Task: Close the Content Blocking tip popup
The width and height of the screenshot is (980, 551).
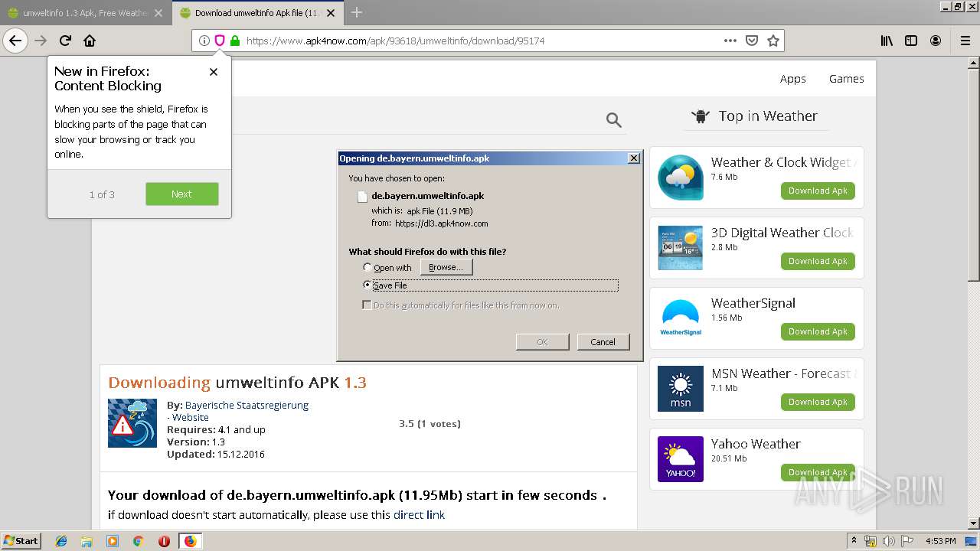Action: click(x=214, y=72)
